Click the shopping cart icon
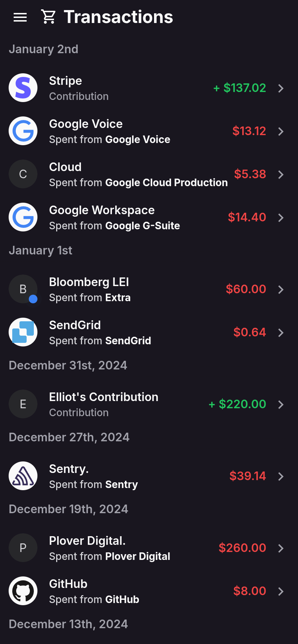 point(48,17)
